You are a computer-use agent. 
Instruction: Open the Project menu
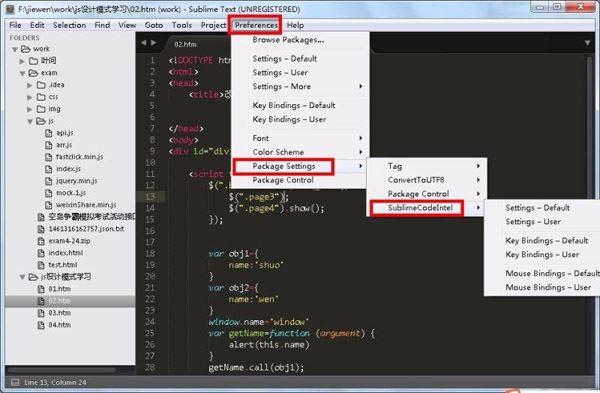pyautogui.click(x=213, y=25)
